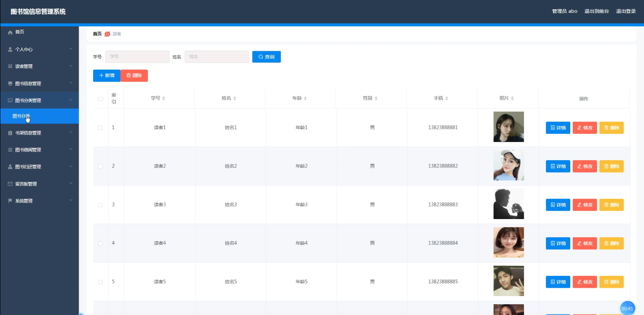The image size is (644, 315).
Task: Click 退出登录 in the top bar
Action: pyautogui.click(x=626, y=11)
